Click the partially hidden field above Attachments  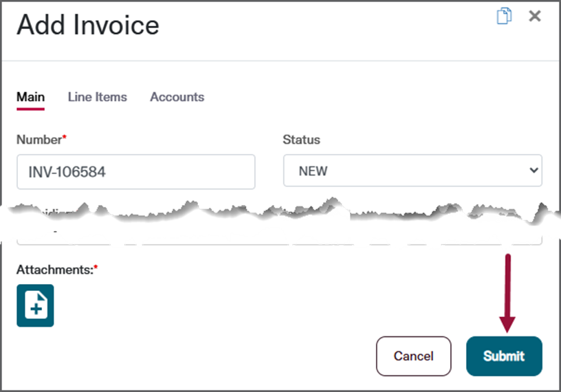(x=279, y=238)
